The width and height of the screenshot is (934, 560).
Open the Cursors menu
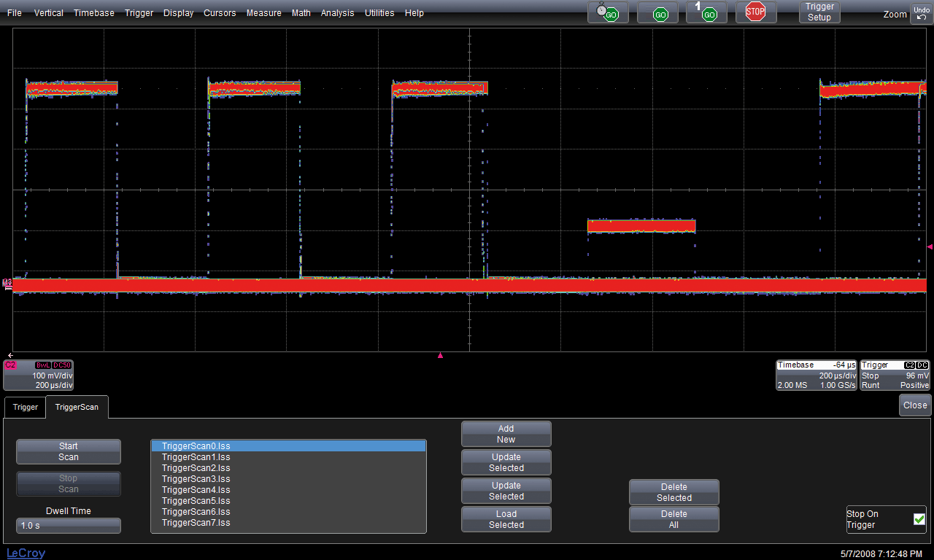220,13
